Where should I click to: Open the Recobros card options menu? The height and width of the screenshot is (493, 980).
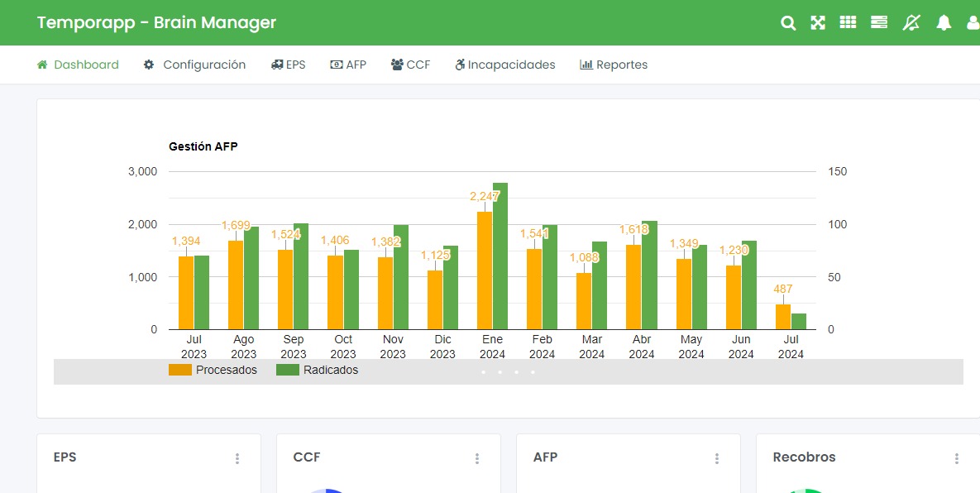[x=957, y=458]
